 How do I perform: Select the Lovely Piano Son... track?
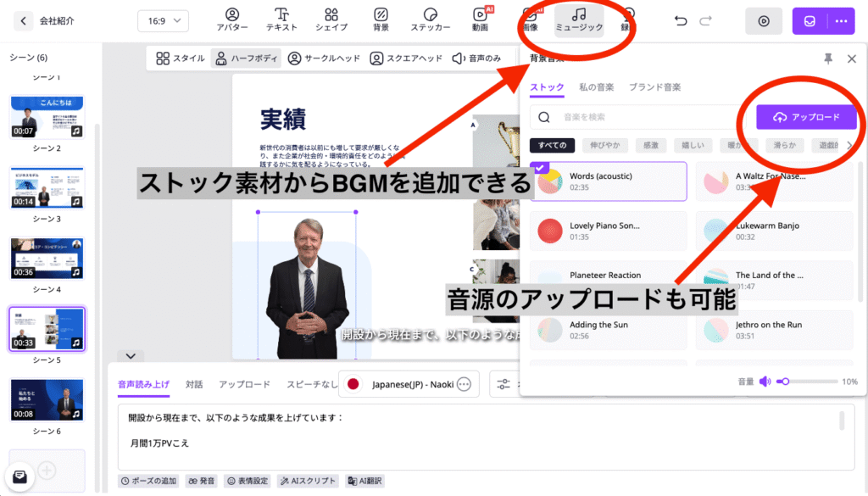point(609,231)
